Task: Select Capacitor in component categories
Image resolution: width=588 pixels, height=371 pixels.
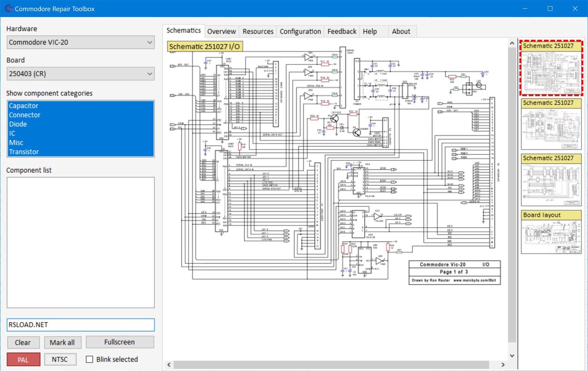Action: tap(24, 106)
